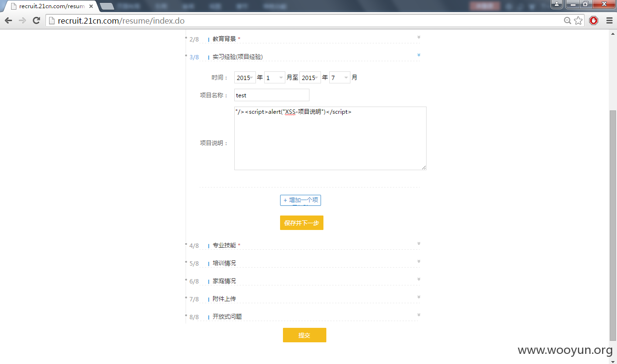Open the start month dropdown showing 1
This screenshot has height=364, width=617.
(x=275, y=78)
